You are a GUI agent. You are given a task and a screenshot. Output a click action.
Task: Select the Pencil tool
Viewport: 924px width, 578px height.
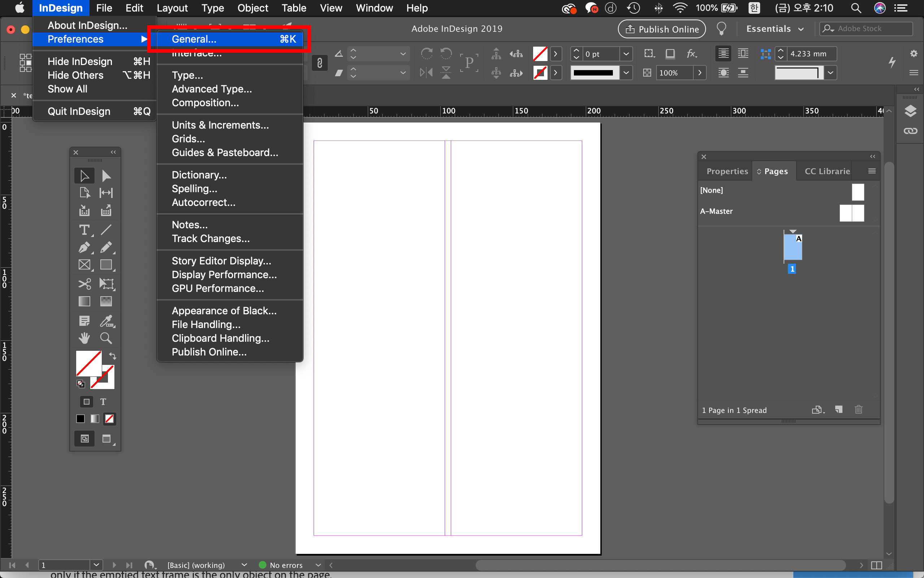pyautogui.click(x=106, y=247)
